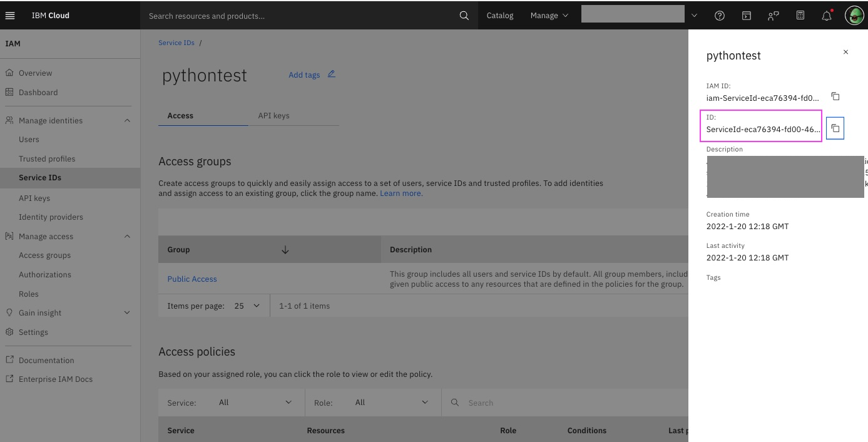Open the Help question mark icon

coord(720,16)
